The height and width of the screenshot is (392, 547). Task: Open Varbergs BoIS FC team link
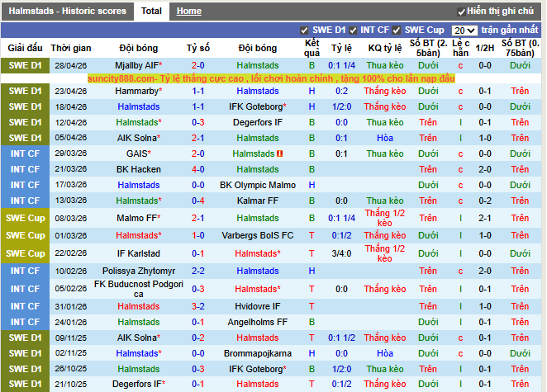[x=258, y=235]
